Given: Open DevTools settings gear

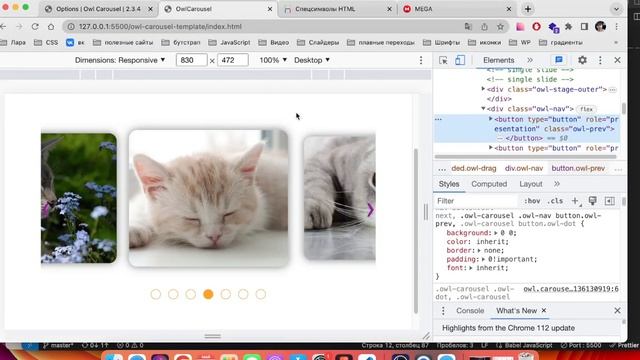Looking at the screenshot, I should click(x=582, y=60).
